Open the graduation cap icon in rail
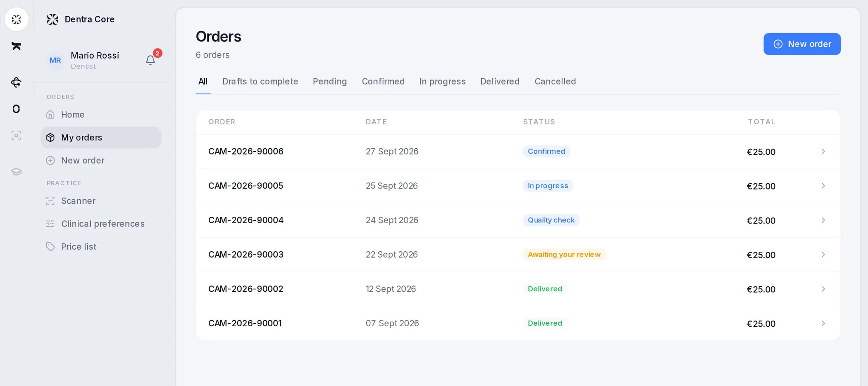868x386 pixels. 16,171
